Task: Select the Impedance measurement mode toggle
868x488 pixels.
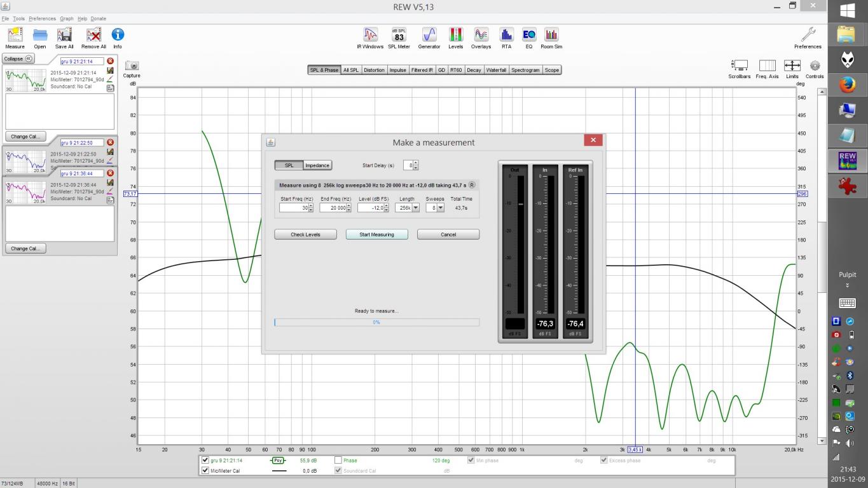Action: (317, 165)
